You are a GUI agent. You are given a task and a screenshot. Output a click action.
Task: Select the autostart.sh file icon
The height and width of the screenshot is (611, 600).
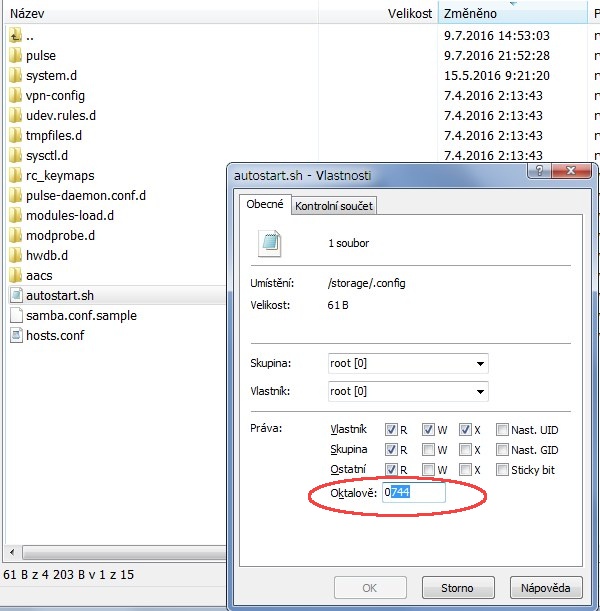(15, 295)
